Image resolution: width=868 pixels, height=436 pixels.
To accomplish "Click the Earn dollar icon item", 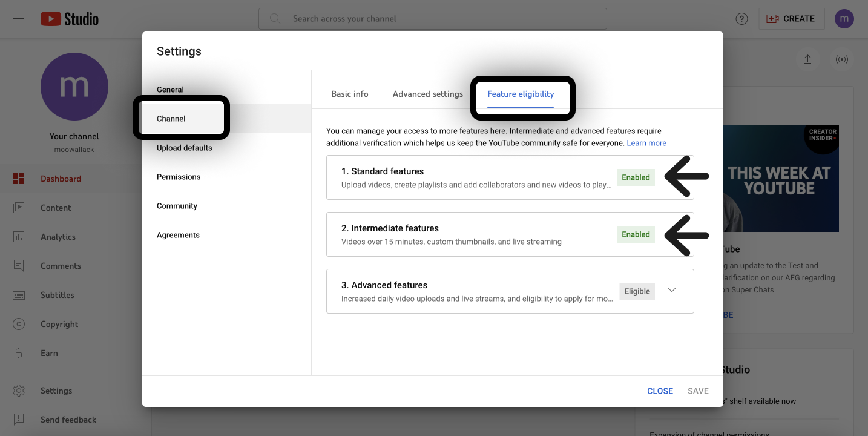I will (x=48, y=353).
